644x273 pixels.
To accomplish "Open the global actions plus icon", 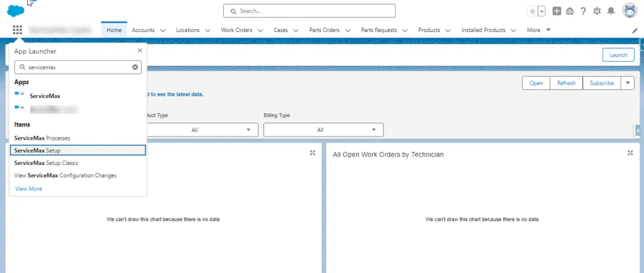I will pos(557,11).
